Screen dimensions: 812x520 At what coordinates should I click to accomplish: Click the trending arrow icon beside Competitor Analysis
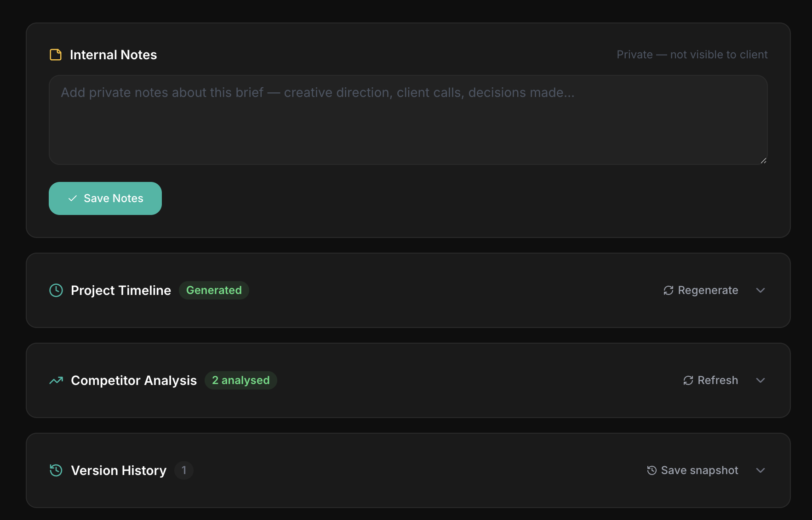click(55, 380)
